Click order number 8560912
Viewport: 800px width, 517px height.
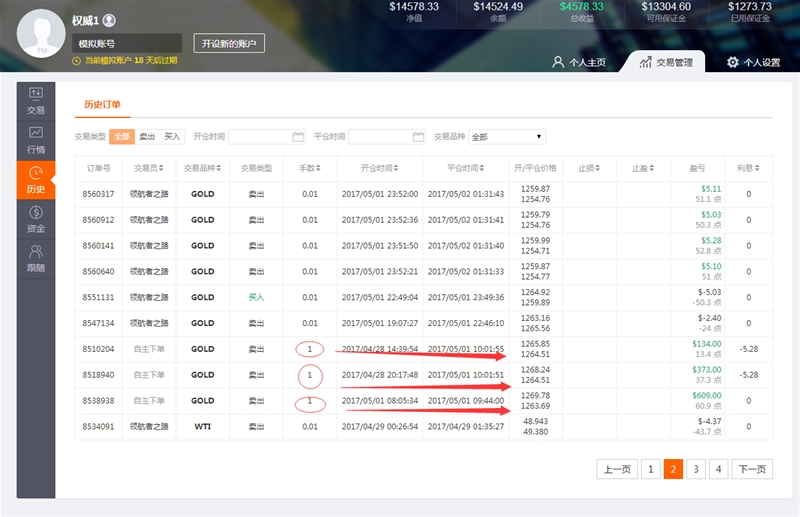(x=98, y=220)
